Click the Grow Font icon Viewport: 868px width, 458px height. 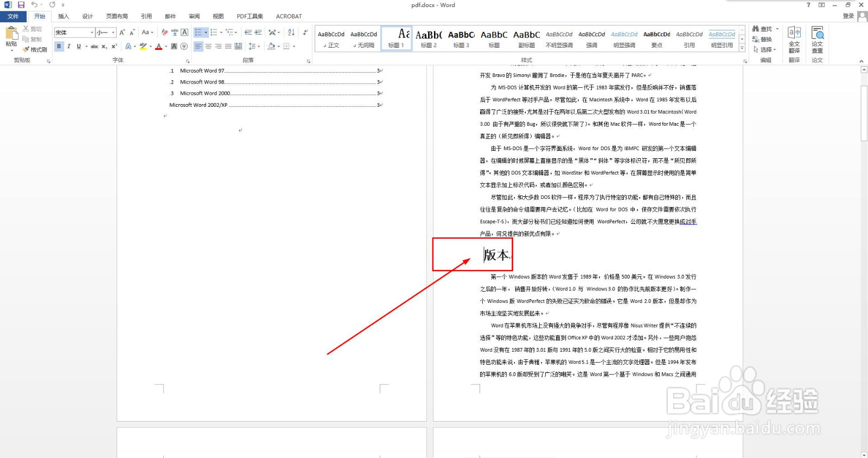[x=123, y=33]
